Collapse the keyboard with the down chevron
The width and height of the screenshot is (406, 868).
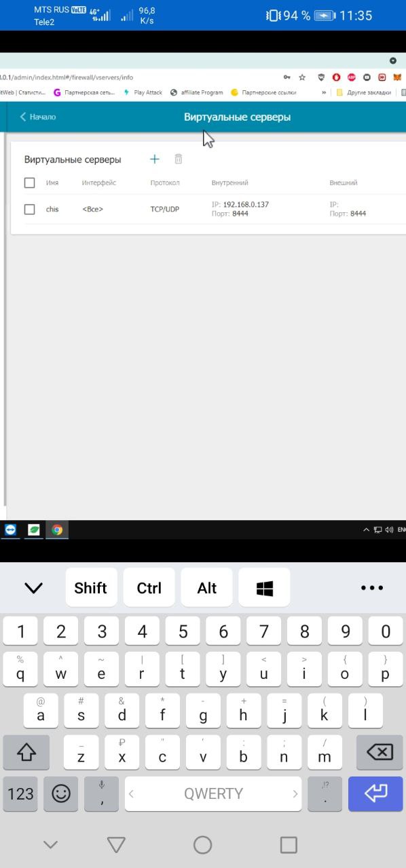33,588
